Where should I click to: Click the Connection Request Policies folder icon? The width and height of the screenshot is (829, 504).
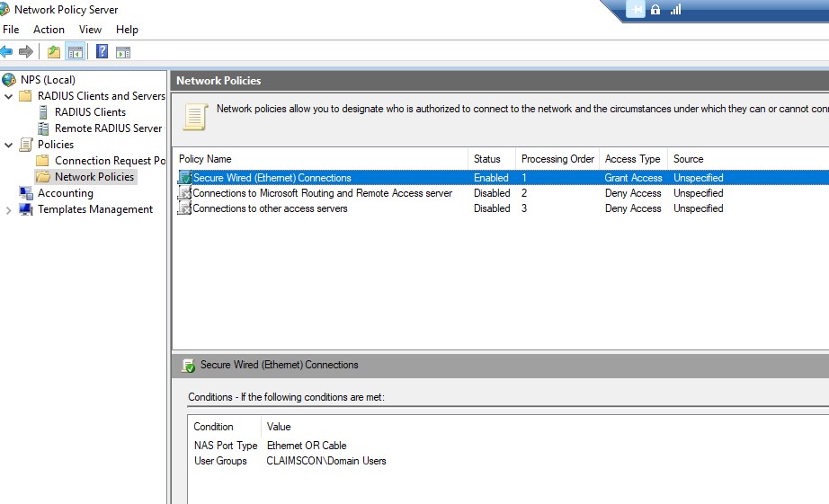[43, 161]
